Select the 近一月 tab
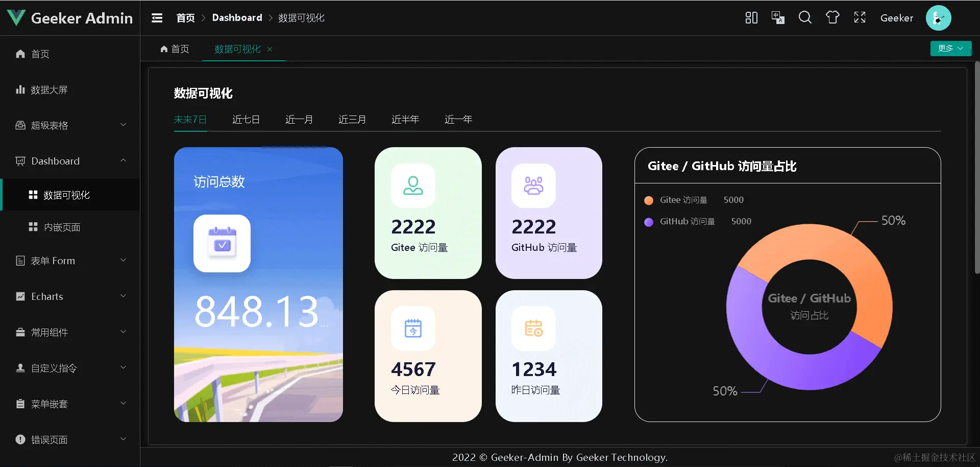980x467 pixels. click(x=299, y=120)
